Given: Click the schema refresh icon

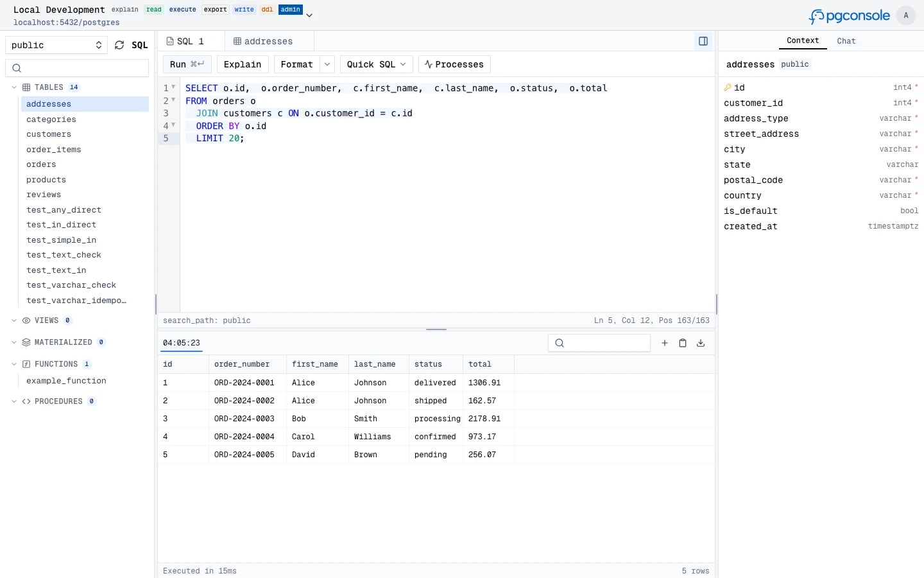Looking at the screenshot, I should (119, 45).
